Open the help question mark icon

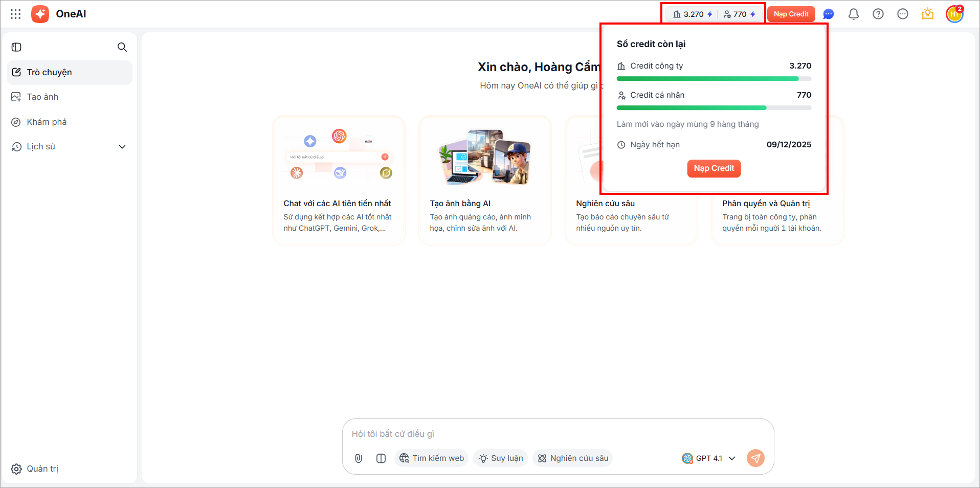(x=878, y=14)
